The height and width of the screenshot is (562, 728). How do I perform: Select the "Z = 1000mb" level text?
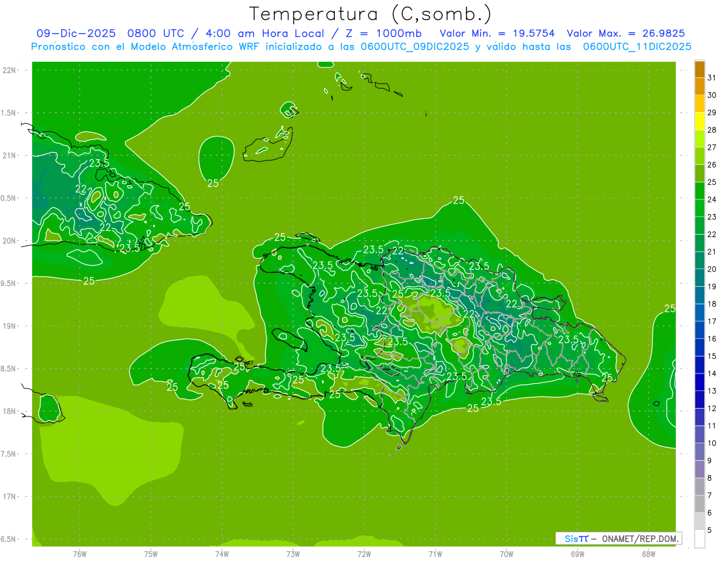[383, 33]
